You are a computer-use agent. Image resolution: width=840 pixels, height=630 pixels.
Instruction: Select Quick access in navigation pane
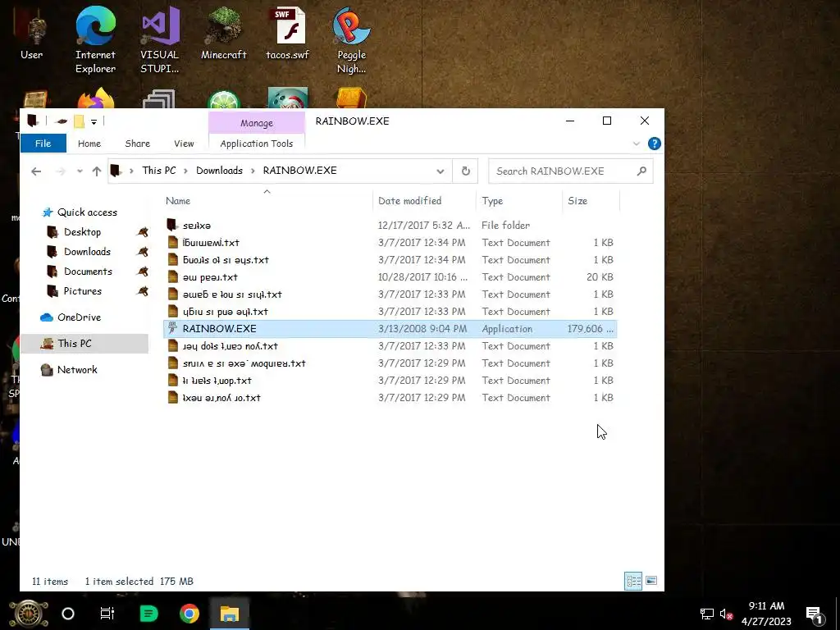click(x=87, y=212)
